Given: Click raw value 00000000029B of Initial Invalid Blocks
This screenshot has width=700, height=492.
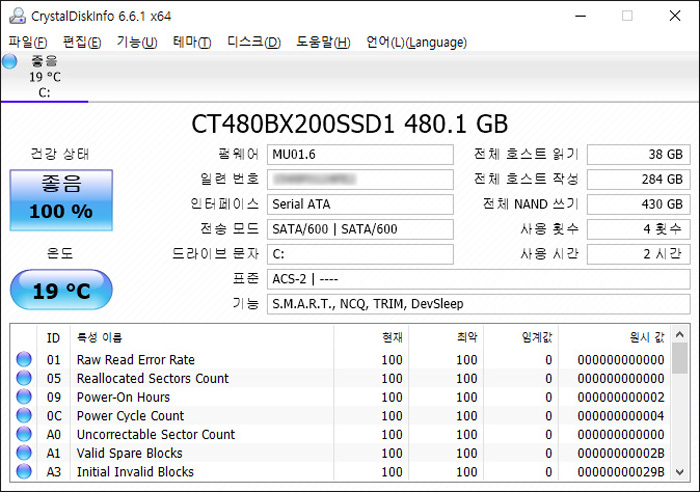Looking at the screenshot, I should point(621,472).
